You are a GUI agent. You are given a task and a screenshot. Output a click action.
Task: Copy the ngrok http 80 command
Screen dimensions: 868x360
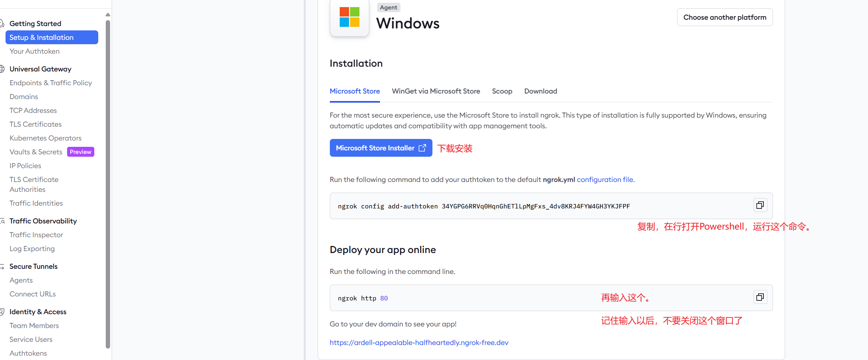760,297
